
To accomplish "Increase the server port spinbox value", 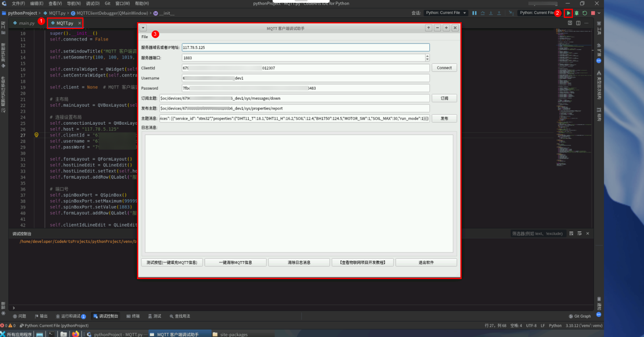I will pyautogui.click(x=427, y=56).
